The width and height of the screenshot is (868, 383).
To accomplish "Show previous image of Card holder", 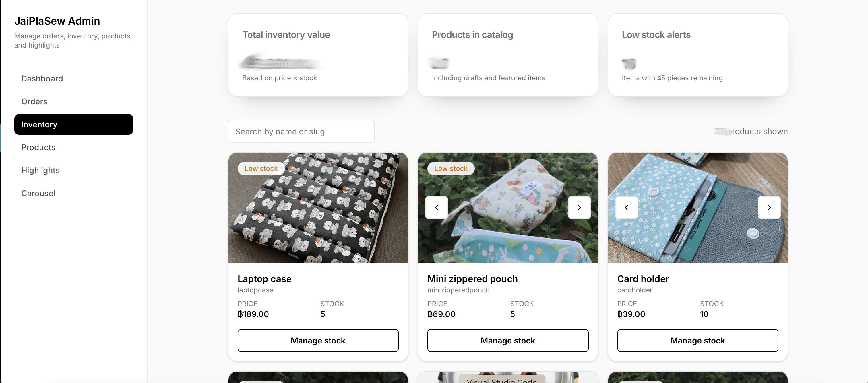I will coord(626,208).
